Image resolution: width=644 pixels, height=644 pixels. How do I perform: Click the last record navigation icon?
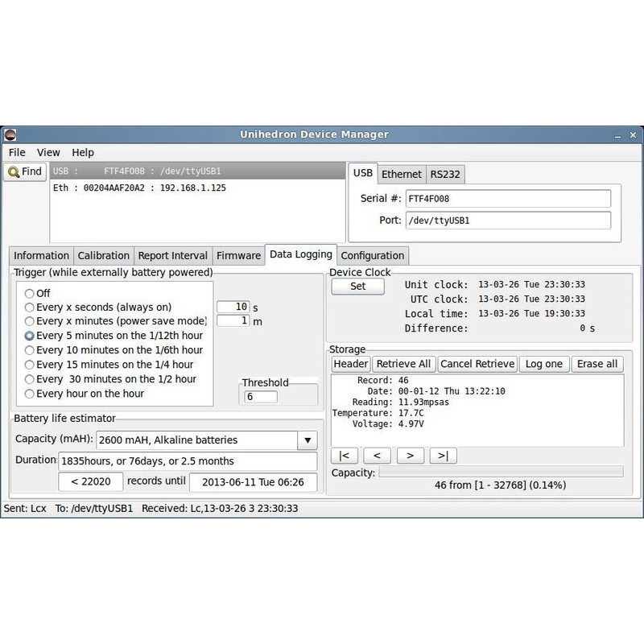tap(441, 455)
